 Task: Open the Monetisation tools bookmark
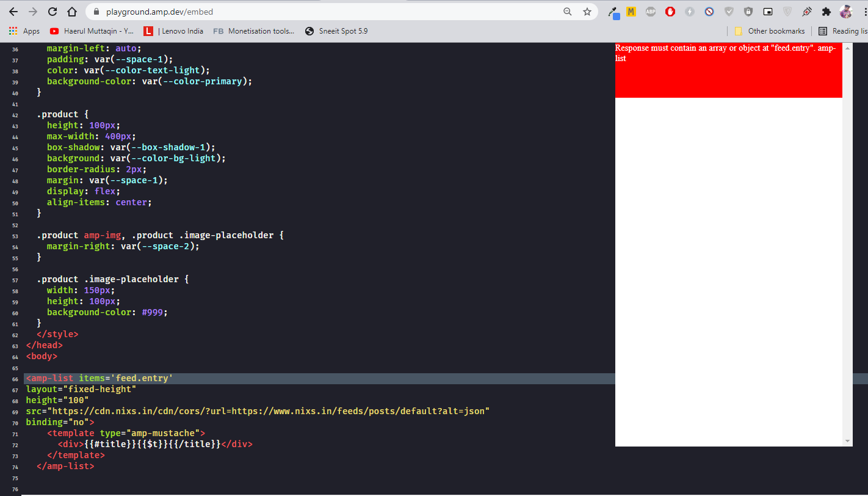253,31
